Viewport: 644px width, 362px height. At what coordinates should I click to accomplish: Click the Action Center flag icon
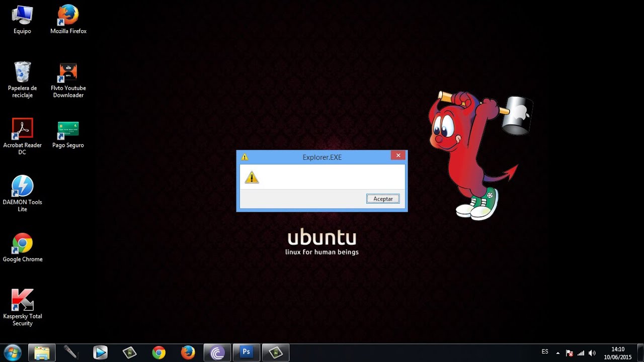click(570, 353)
